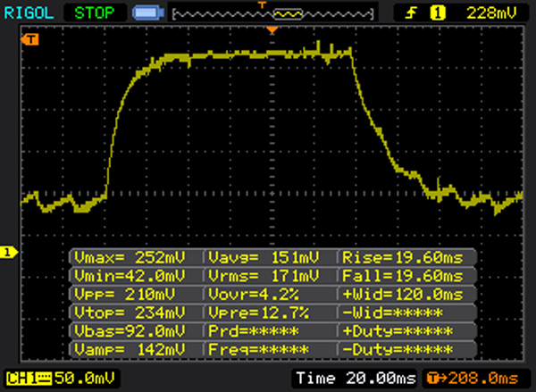Click the blue waveform memory icon
Screen dimensions: 536x392
(x=148, y=13)
